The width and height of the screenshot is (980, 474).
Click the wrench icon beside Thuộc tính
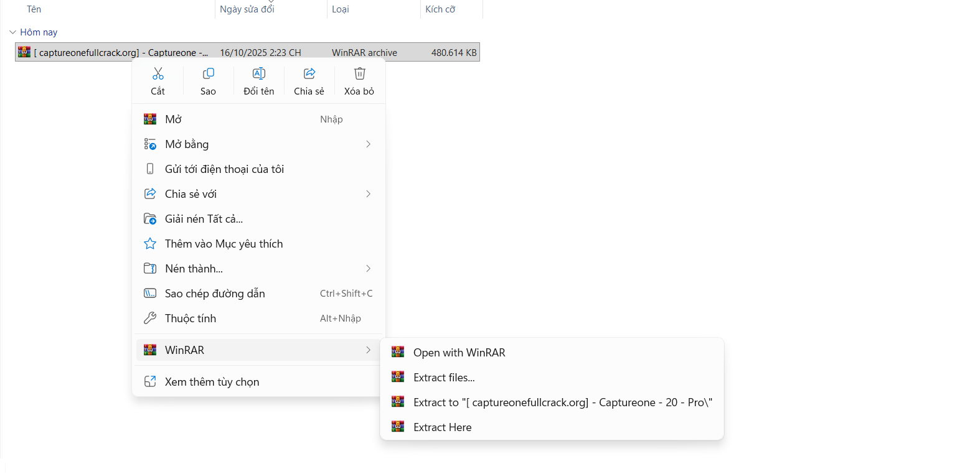click(x=150, y=318)
